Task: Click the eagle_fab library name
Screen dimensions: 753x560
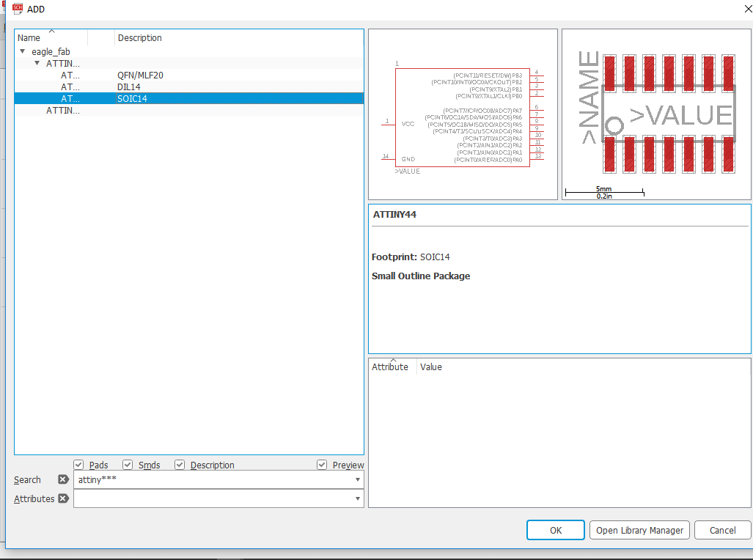Action: (x=51, y=51)
